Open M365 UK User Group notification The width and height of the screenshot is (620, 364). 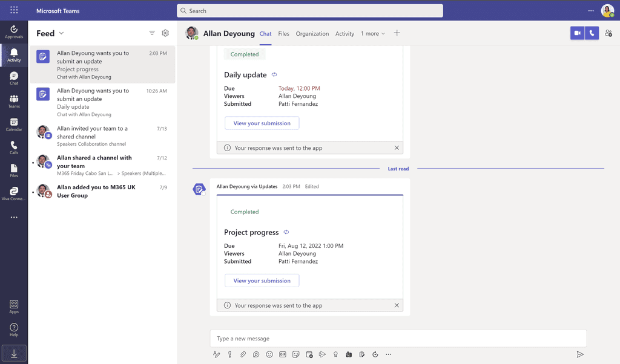pos(102,192)
